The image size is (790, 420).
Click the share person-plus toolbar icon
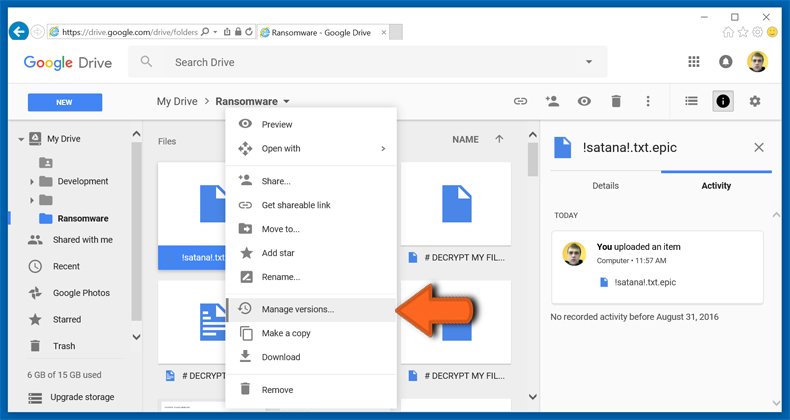[x=552, y=101]
